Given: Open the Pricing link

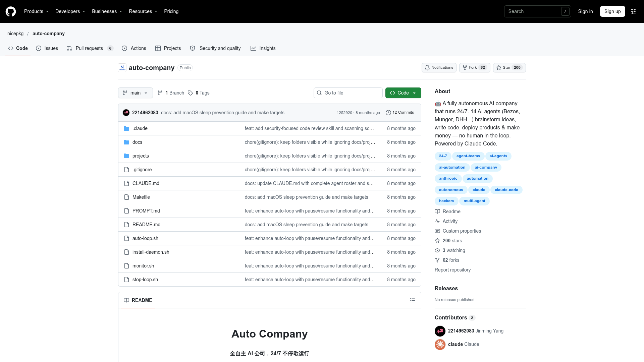Looking at the screenshot, I should 171,11.
